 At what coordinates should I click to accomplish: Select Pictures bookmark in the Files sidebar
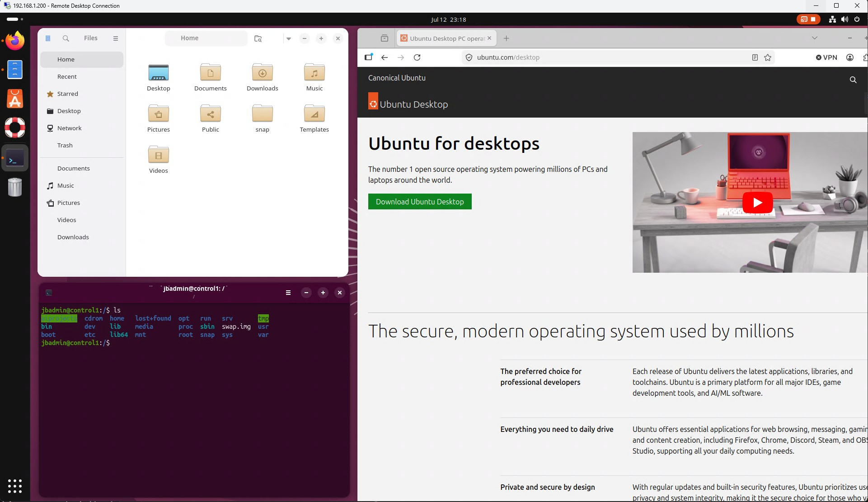tap(82, 203)
